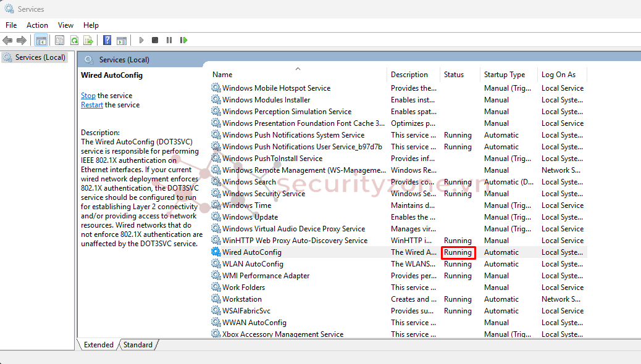Open the View menu
Viewport: 641px width, 364px height.
tap(65, 25)
